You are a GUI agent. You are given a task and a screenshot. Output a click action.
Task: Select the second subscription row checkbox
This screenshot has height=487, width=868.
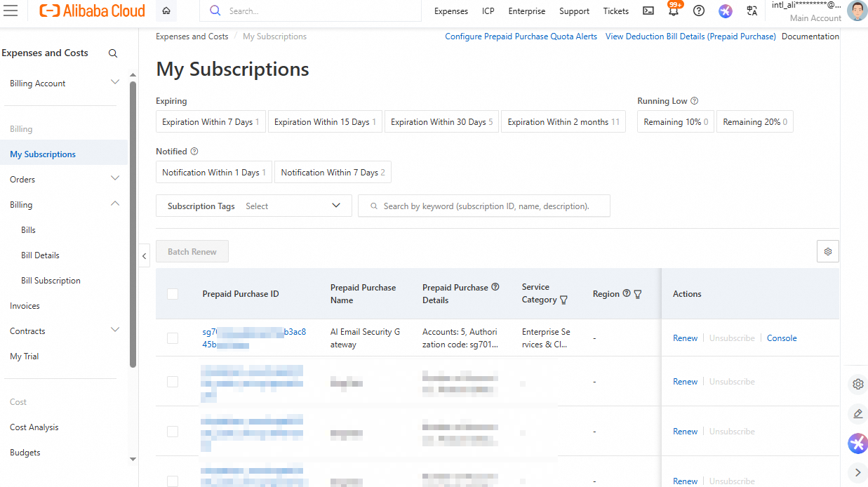click(173, 382)
